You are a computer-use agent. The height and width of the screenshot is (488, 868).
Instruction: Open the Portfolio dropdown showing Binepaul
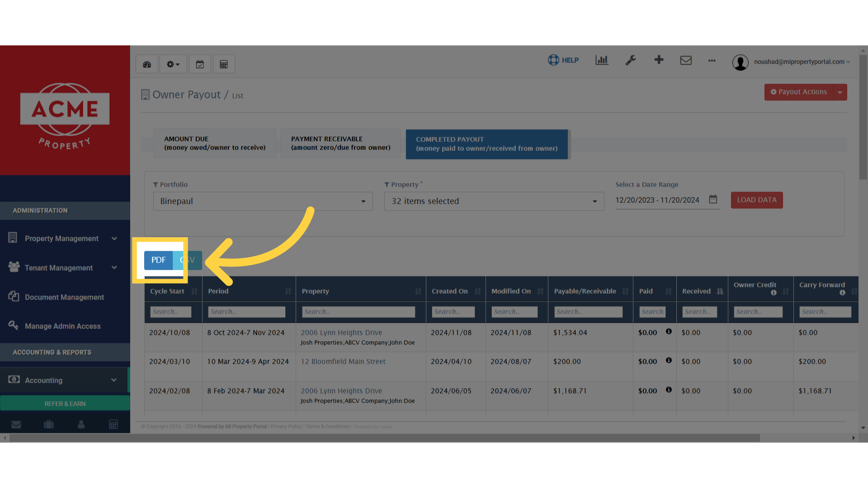(263, 201)
